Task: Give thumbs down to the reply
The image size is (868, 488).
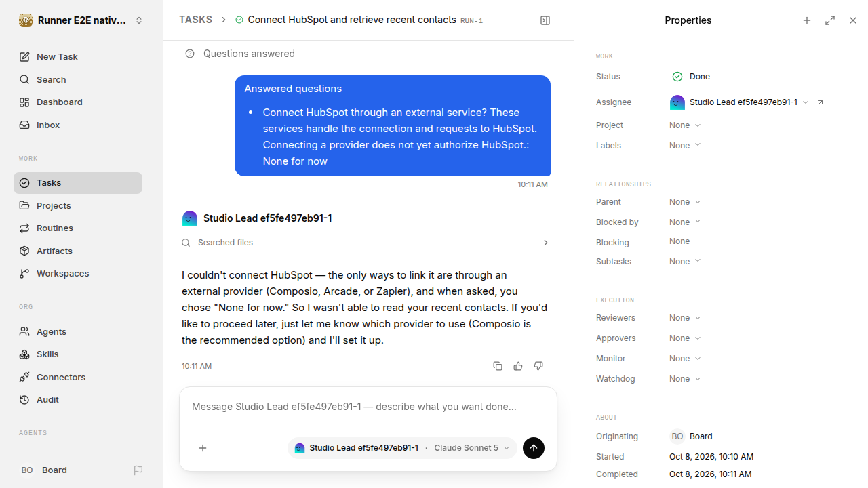Action: click(x=538, y=366)
